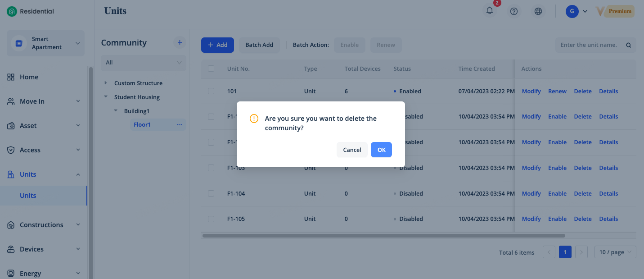Screen dimensions: 644x279
Task: Open the notifications bell icon
Action: pyautogui.click(x=490, y=11)
